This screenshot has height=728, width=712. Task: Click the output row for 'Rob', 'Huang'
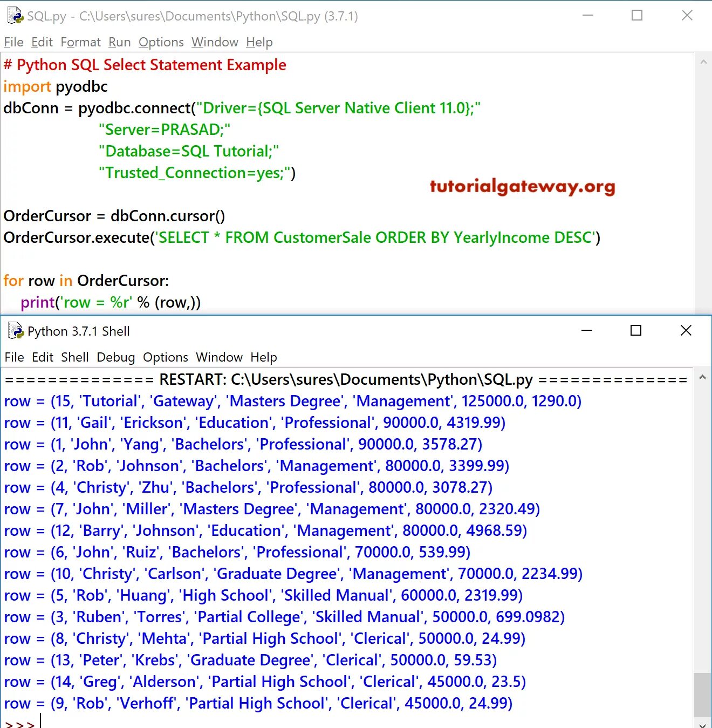coord(263,595)
